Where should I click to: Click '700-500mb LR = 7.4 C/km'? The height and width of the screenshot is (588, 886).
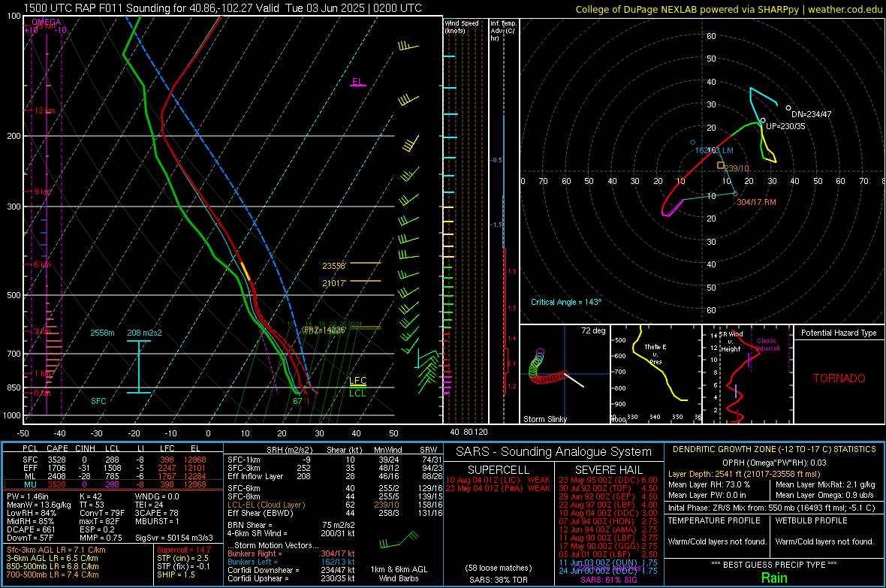(x=53, y=575)
